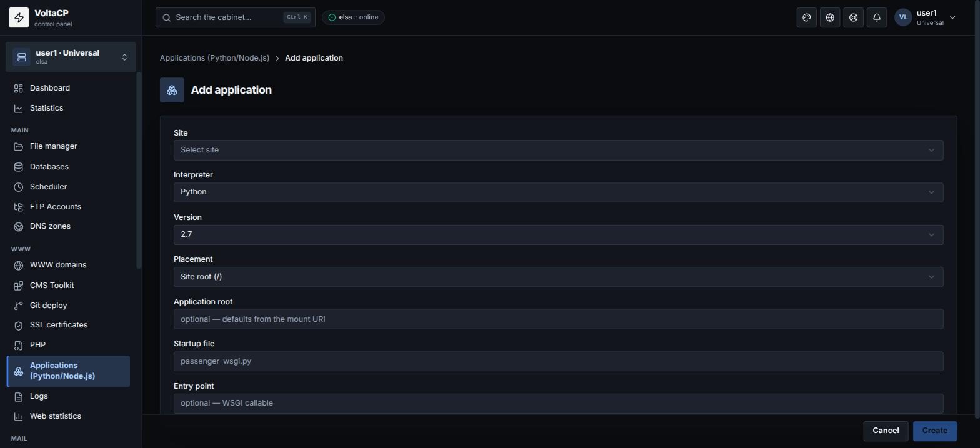Screen dimensions: 980x448
Task: Click the Create button
Action: pos(934,431)
